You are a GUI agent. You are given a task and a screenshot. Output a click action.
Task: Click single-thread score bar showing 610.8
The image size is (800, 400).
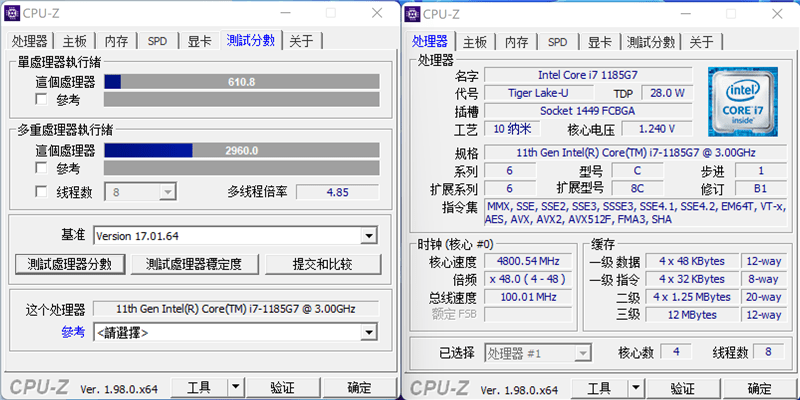coord(242,82)
